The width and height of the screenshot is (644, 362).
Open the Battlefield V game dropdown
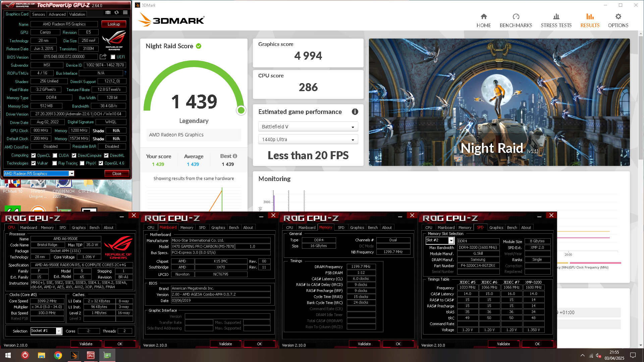[308, 127]
